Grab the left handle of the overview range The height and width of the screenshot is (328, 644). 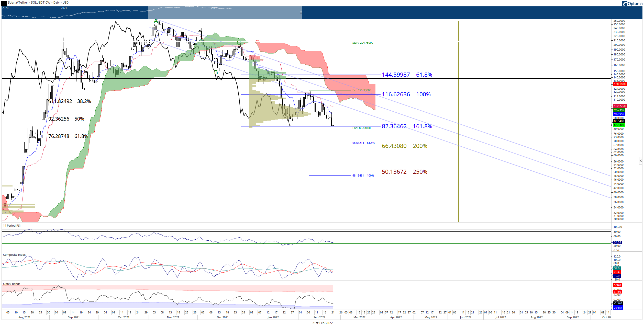point(149,13)
